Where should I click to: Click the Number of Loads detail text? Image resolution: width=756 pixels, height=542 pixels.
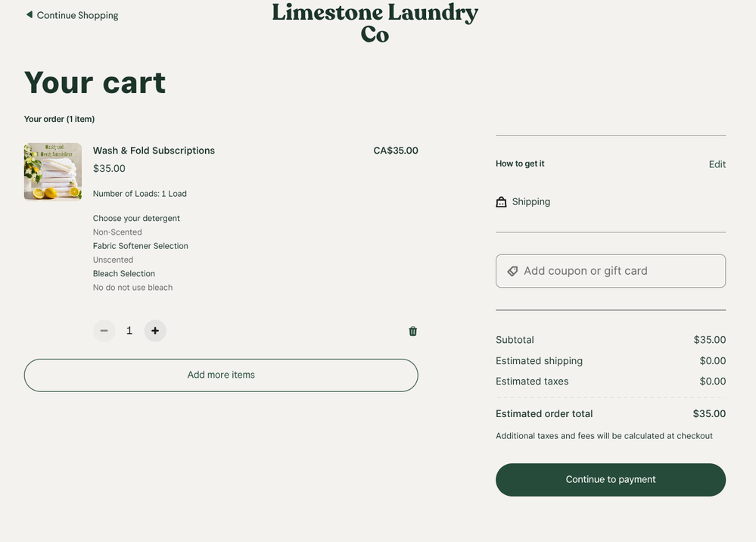click(139, 194)
